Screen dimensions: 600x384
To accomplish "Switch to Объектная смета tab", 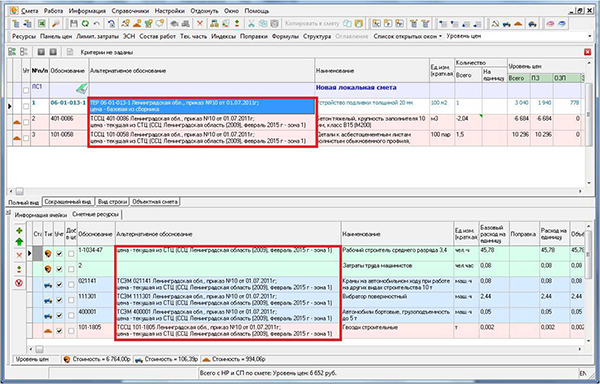I will pos(155,202).
